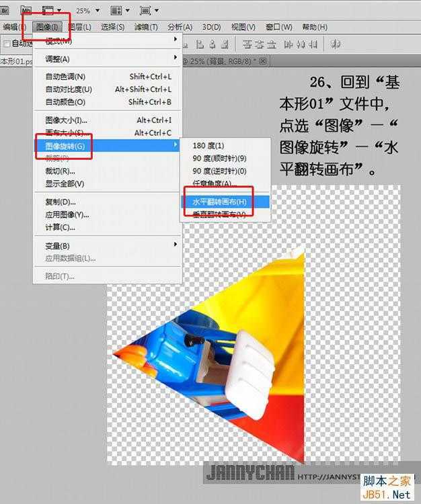Open the 3D(D) menu
The height and width of the screenshot is (504, 421).
pos(211,27)
